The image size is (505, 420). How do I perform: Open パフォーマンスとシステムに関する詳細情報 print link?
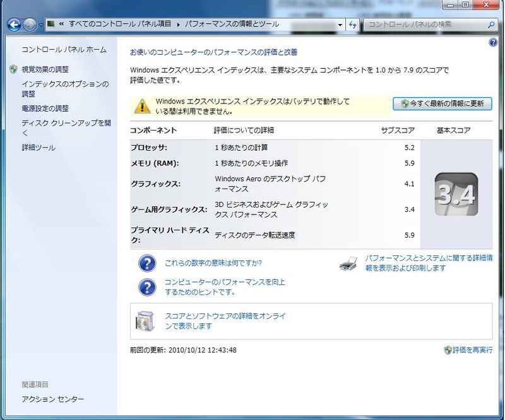pyautogui.click(x=429, y=263)
